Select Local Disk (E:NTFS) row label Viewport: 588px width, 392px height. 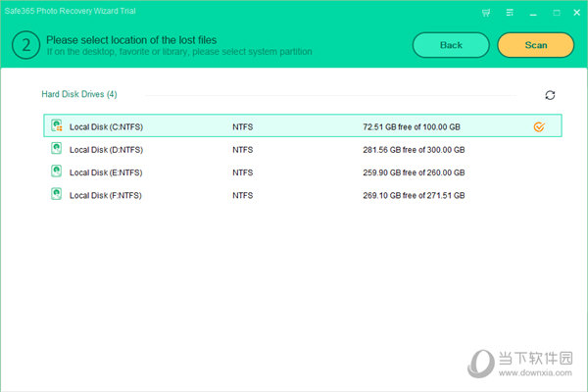[x=106, y=172]
